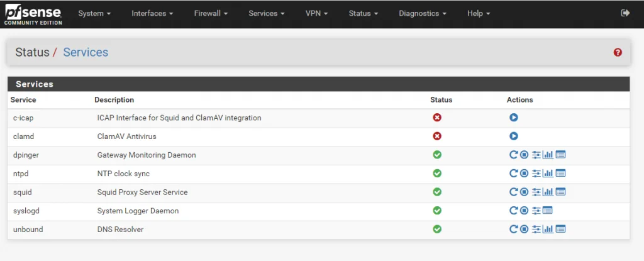Open syslogd log entries icon
Image resolution: width=644 pixels, height=261 pixels.
(548, 211)
